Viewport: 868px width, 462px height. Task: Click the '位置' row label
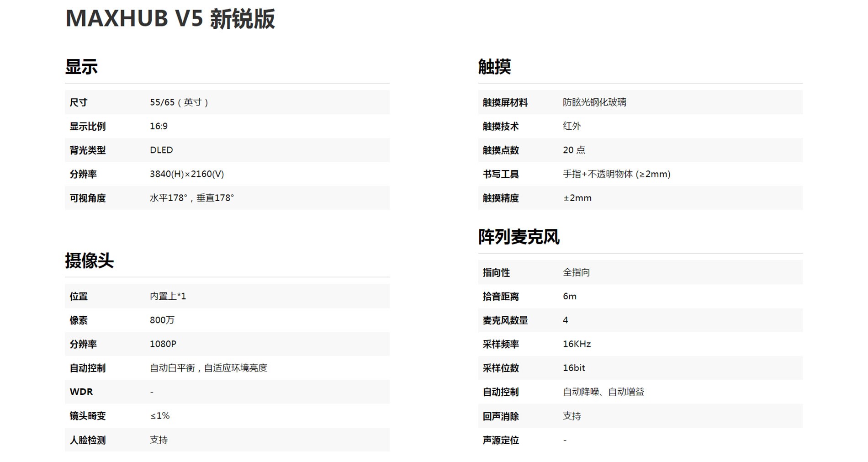coord(79,297)
